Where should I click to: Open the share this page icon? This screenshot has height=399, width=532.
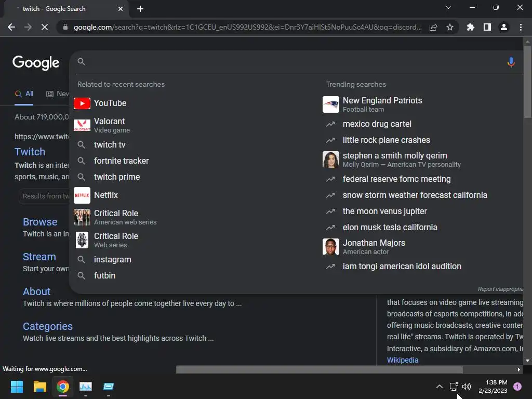click(433, 28)
